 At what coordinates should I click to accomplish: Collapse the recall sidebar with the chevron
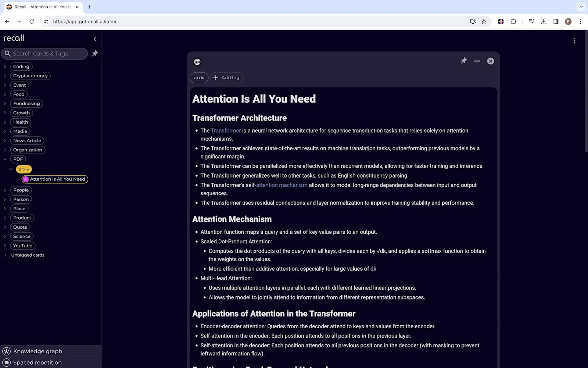click(95, 39)
